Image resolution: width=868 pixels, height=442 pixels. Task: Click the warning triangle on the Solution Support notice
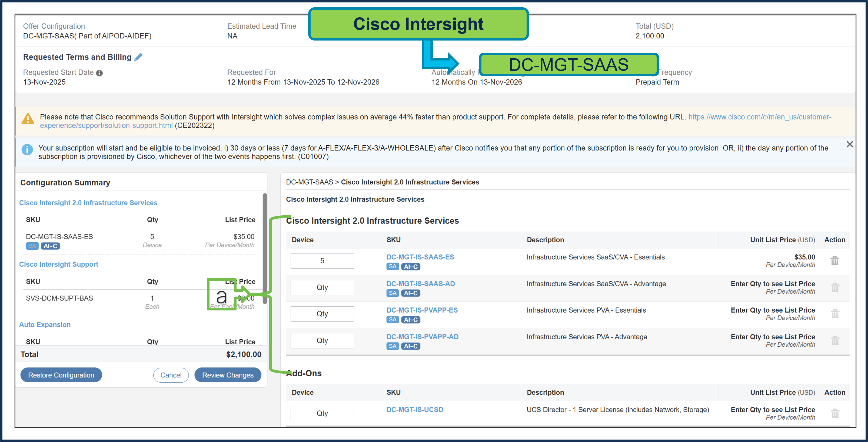click(28, 119)
